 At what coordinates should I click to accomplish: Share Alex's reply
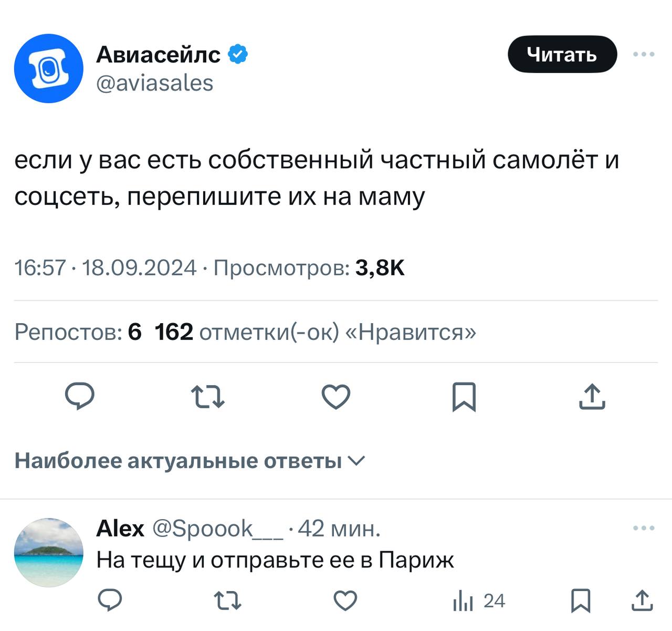point(642,601)
